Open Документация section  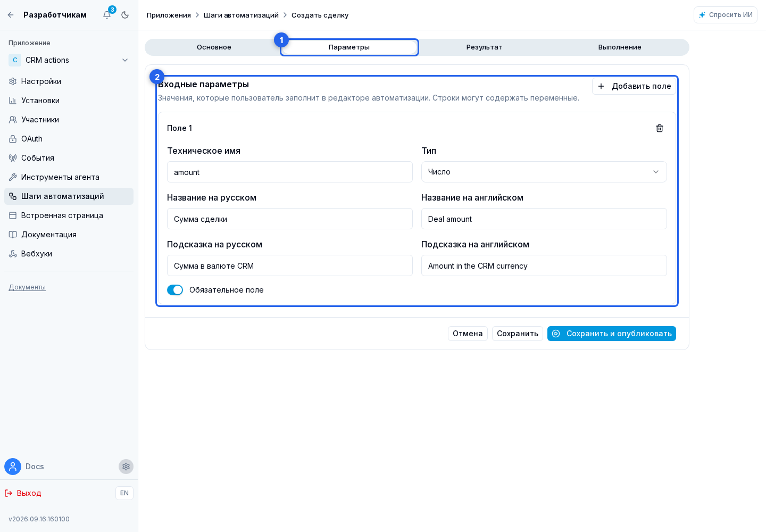69,235
